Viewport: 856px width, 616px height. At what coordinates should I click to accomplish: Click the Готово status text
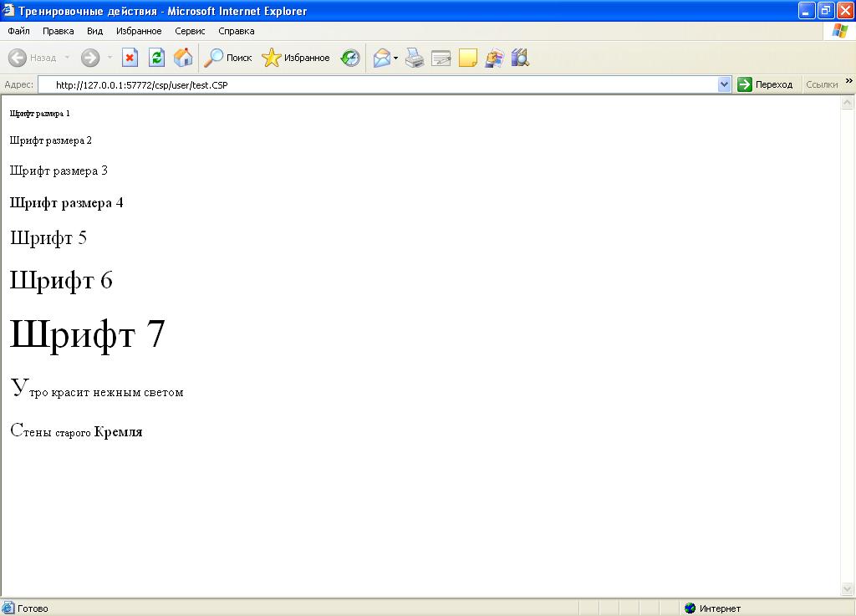click(33, 608)
